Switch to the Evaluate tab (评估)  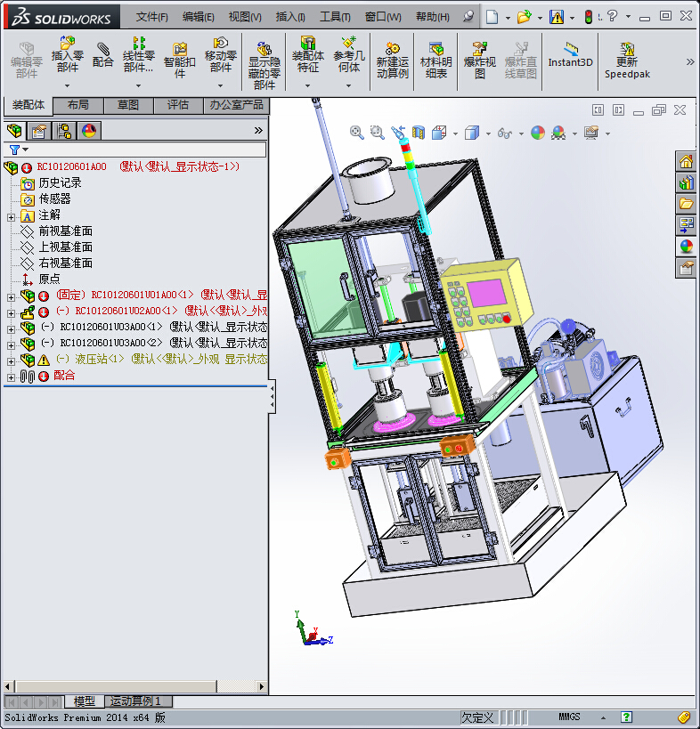[x=178, y=105]
